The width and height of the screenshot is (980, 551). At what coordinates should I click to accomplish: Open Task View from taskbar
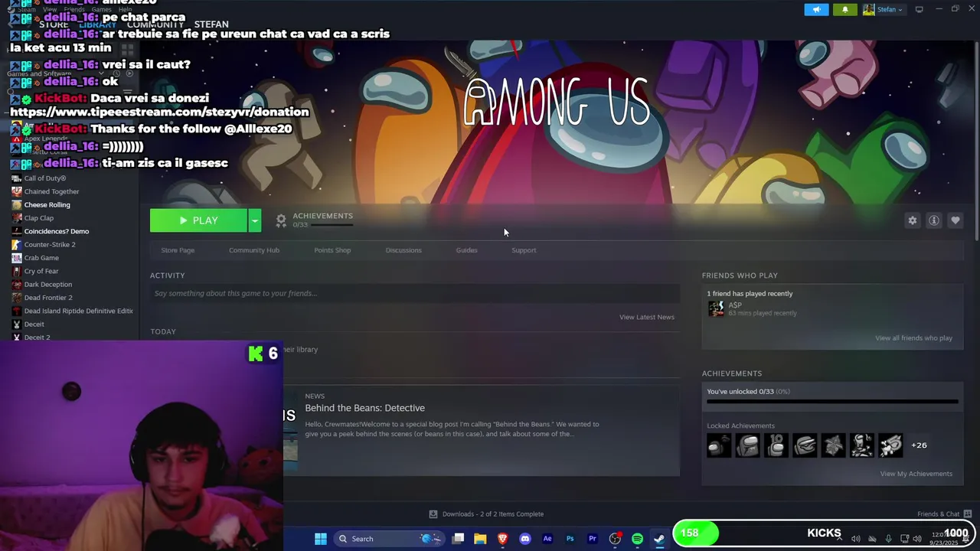(x=458, y=539)
